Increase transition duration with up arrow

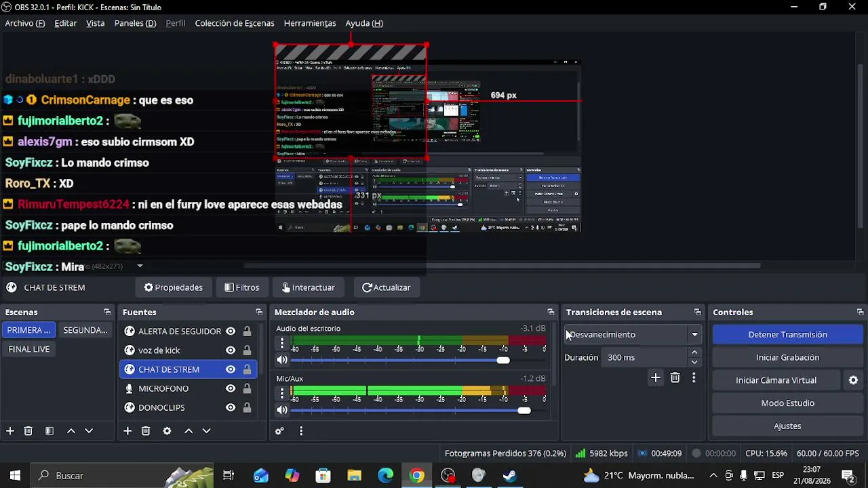click(694, 352)
